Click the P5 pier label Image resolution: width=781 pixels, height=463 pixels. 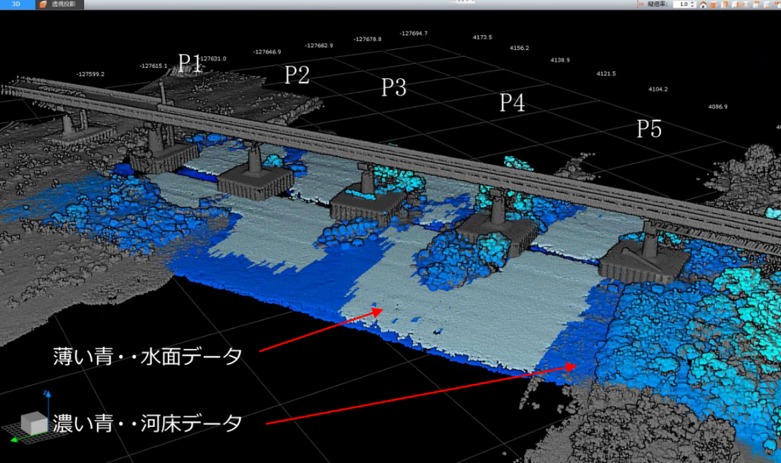(x=649, y=128)
